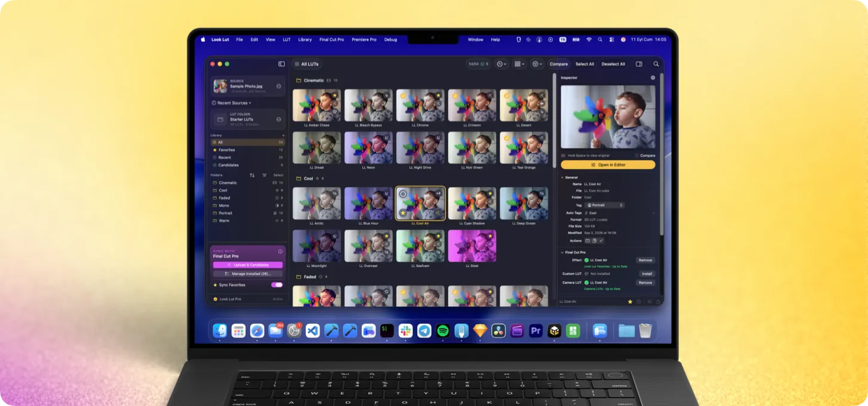Image resolution: width=868 pixels, height=406 pixels.
Task: Click the share icon in Inspector footer
Action: [x=658, y=302]
